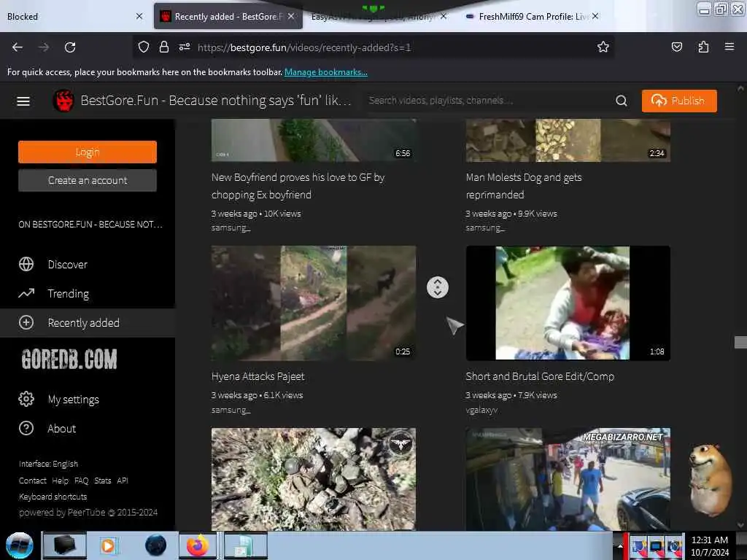Select the Recently added browser tab

[x=228, y=16]
